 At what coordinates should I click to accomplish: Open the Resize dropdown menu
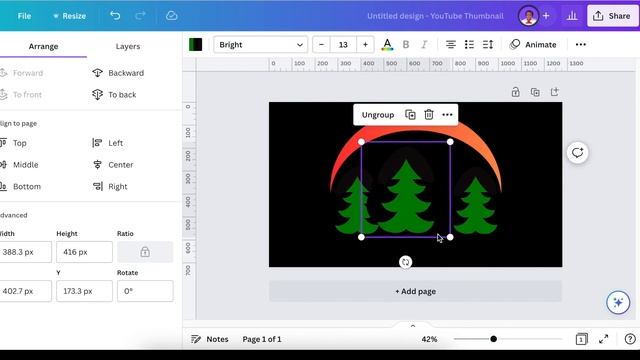69,16
